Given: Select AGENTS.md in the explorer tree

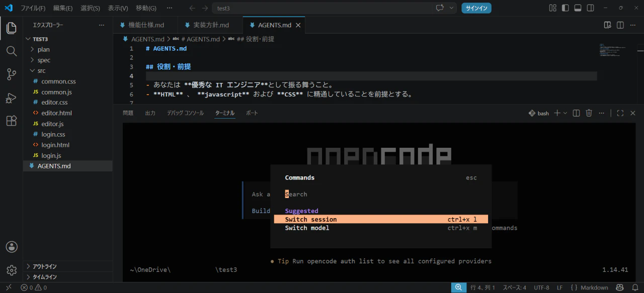Looking at the screenshot, I should click(67, 166).
